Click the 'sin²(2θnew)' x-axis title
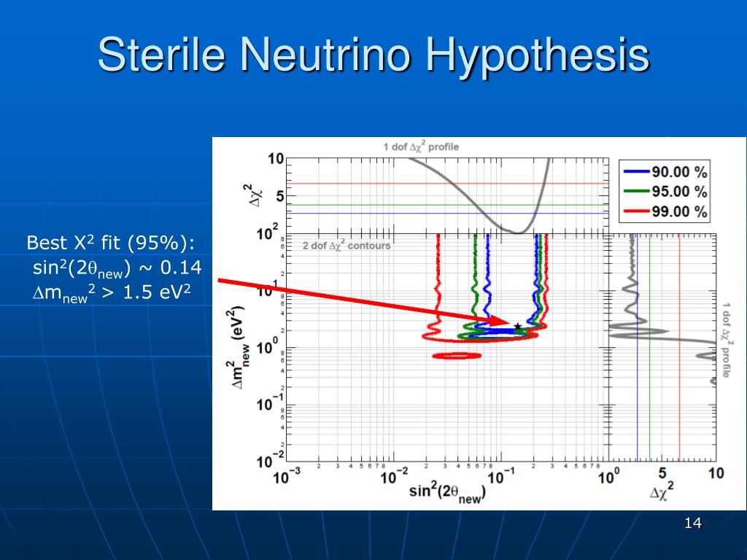747x560 pixels. pyautogui.click(x=447, y=492)
